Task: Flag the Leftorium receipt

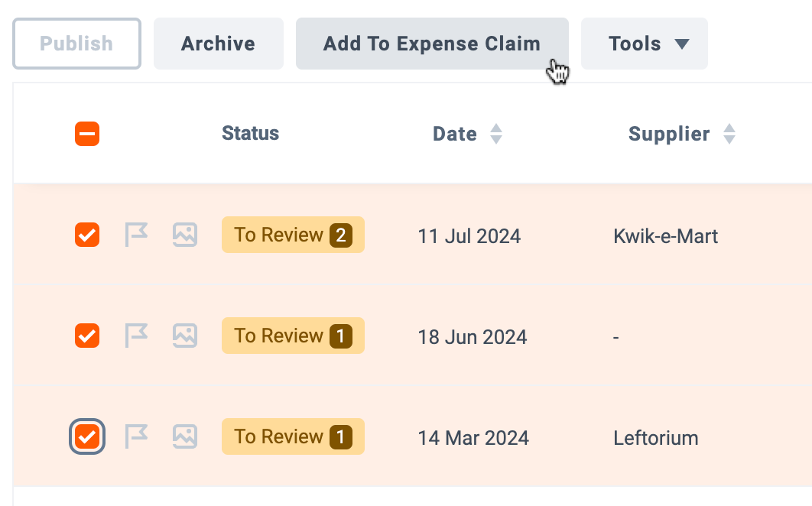Action: [x=136, y=436]
